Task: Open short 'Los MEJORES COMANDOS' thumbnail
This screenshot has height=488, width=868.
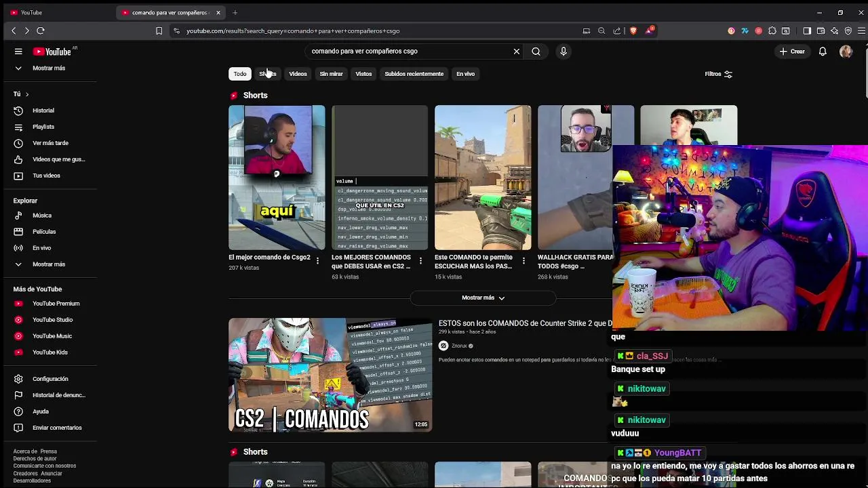Action: tap(380, 178)
